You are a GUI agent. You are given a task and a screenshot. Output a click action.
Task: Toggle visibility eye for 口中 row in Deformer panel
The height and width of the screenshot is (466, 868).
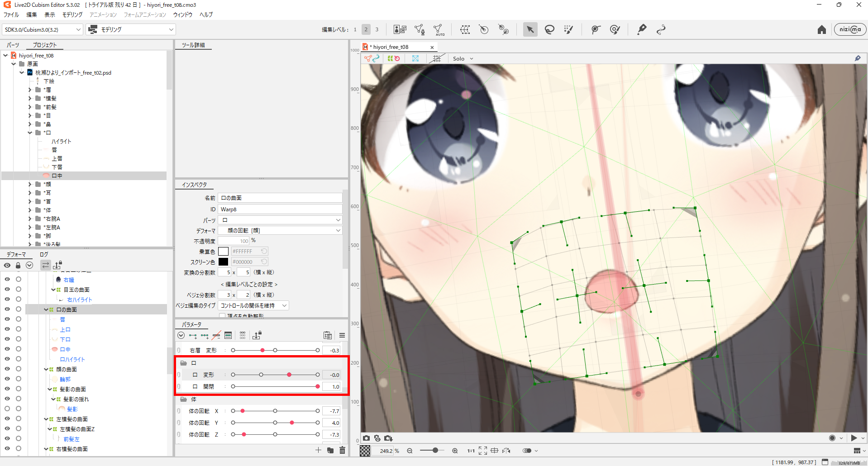point(7,349)
